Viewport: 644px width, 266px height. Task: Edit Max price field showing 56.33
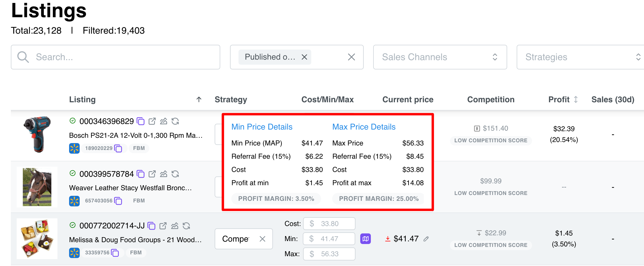pos(329,254)
